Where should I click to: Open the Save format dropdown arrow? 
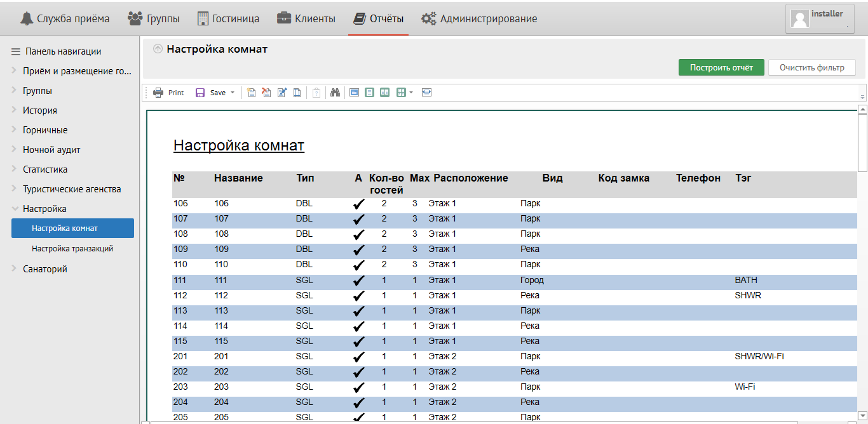point(233,93)
